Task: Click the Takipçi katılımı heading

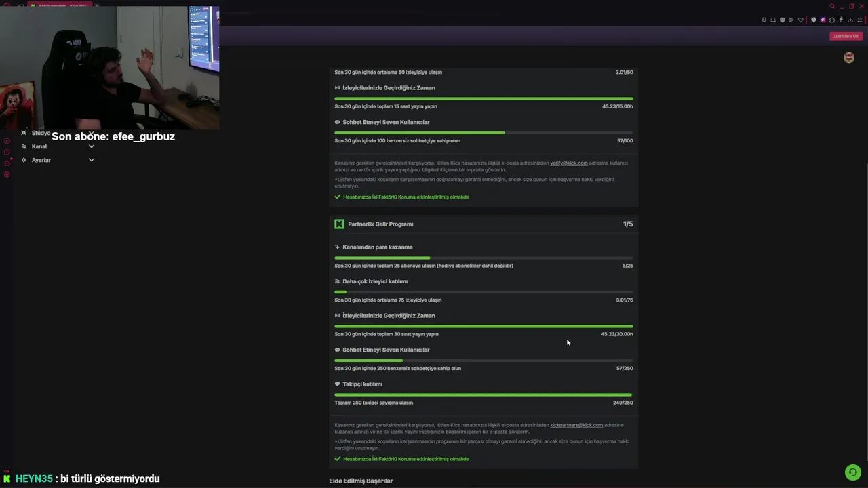Action: tap(362, 384)
